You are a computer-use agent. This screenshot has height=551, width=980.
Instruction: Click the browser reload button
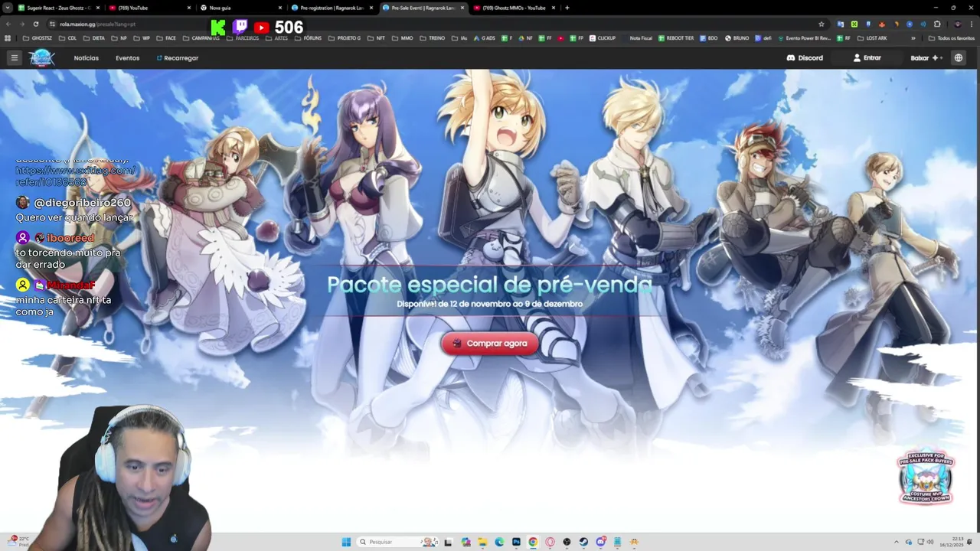(x=35, y=24)
